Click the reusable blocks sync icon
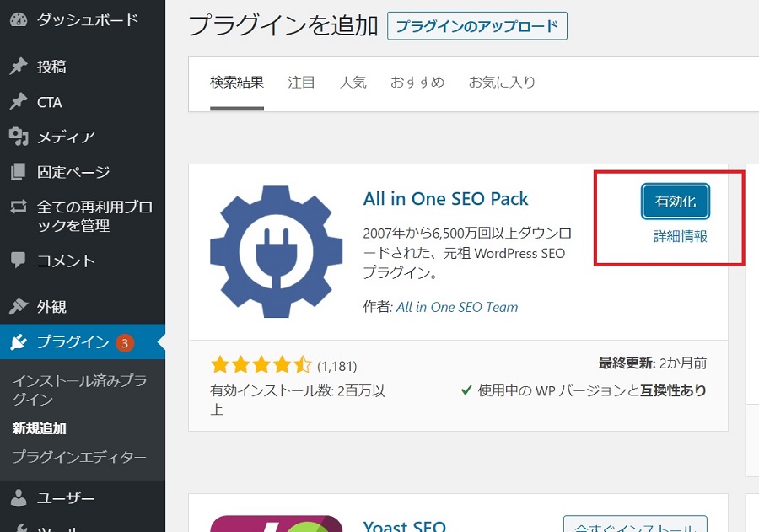 18,207
